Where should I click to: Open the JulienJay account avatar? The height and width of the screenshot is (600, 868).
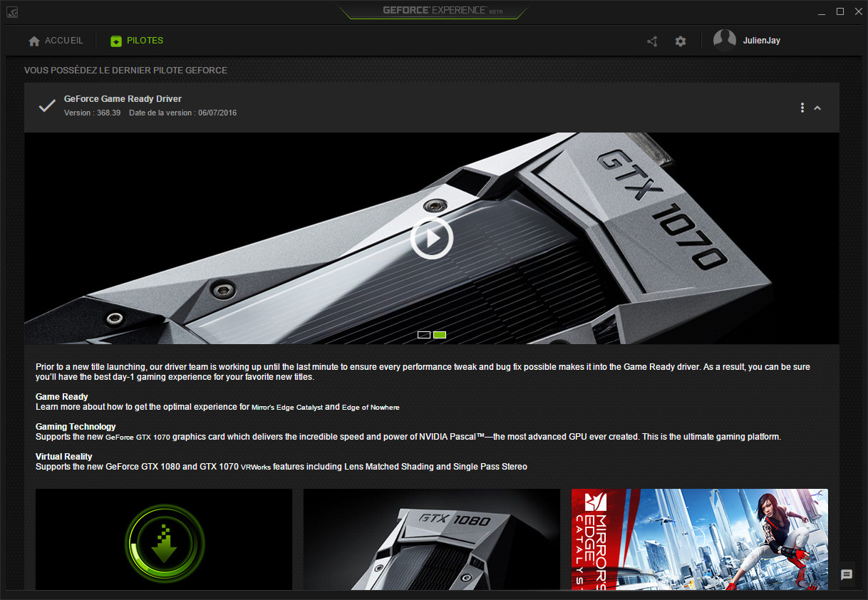pyautogui.click(x=725, y=40)
